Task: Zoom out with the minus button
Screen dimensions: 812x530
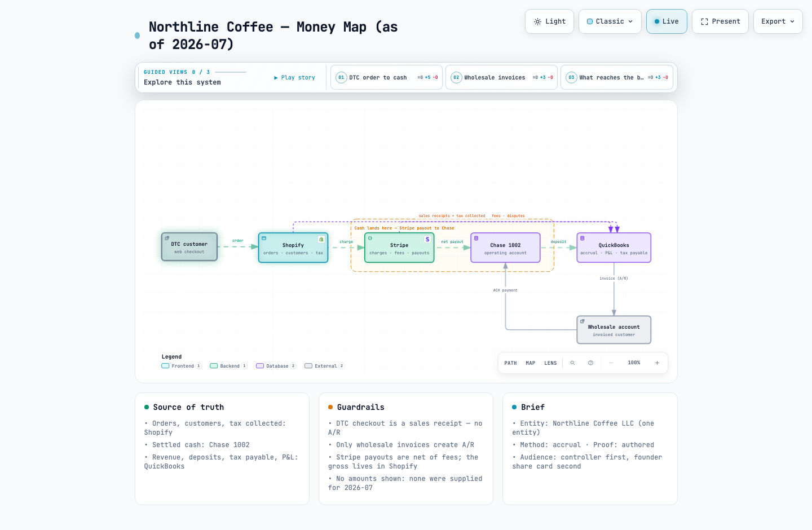Action: (611, 363)
